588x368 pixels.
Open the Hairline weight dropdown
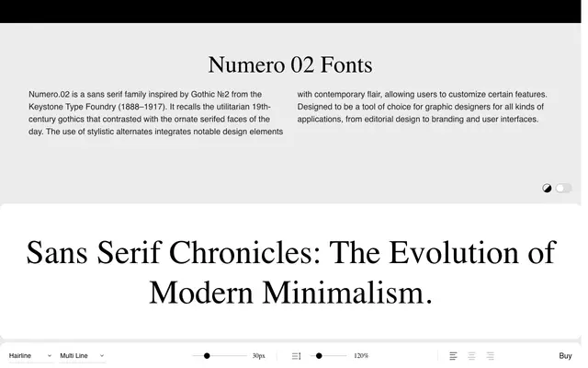(x=30, y=356)
